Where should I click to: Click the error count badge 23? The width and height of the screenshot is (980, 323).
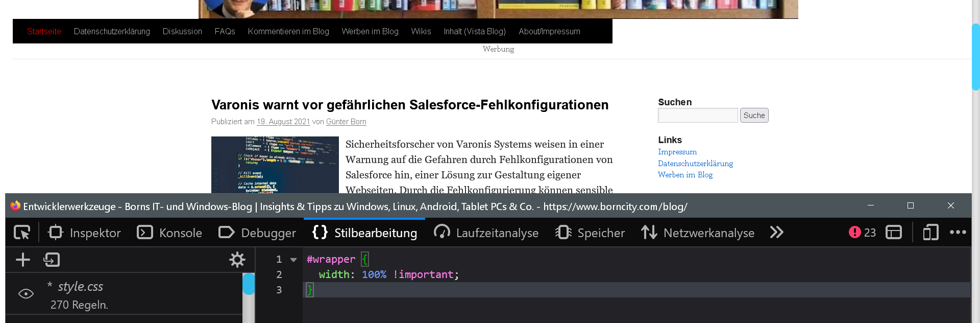862,233
